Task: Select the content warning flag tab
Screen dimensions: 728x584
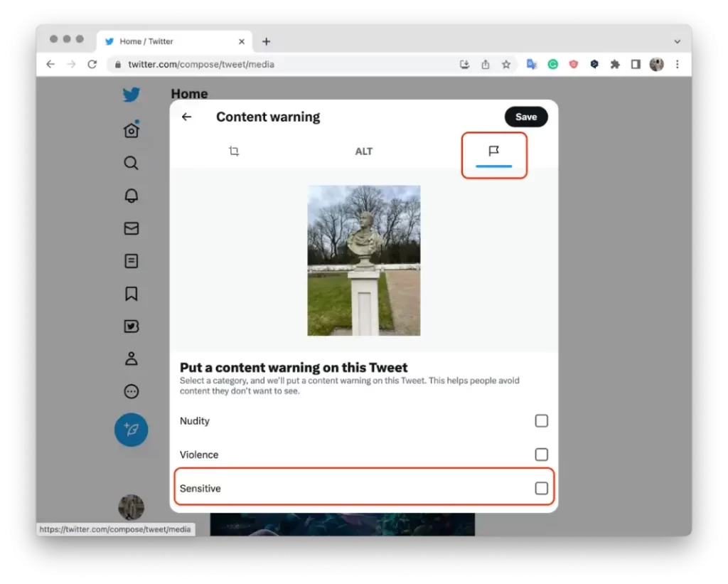Action: tap(493, 151)
